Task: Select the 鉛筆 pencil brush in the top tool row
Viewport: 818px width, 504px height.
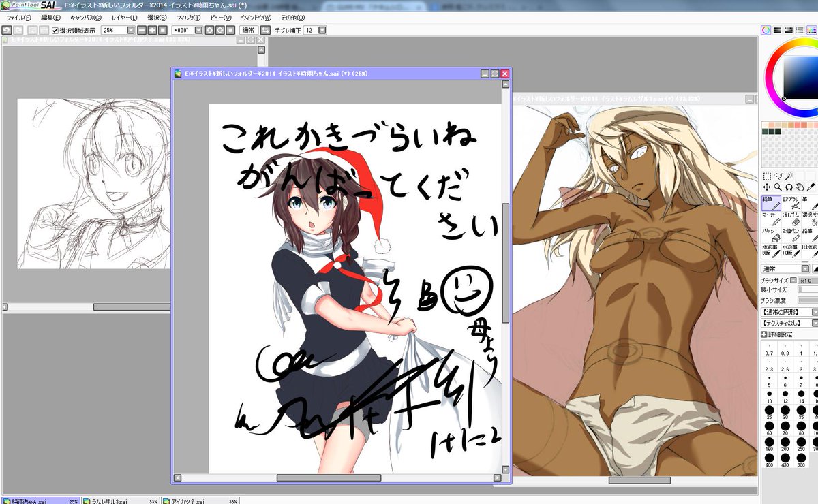Action: [x=771, y=203]
